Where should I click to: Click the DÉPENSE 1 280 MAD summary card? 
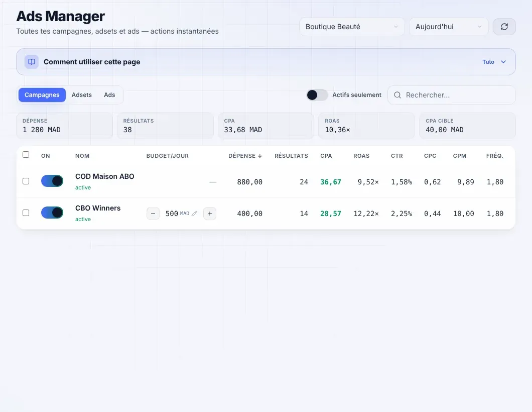click(x=64, y=126)
